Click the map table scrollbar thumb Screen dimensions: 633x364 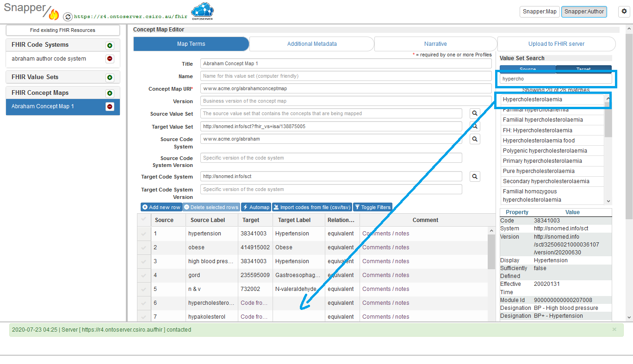(x=491, y=252)
